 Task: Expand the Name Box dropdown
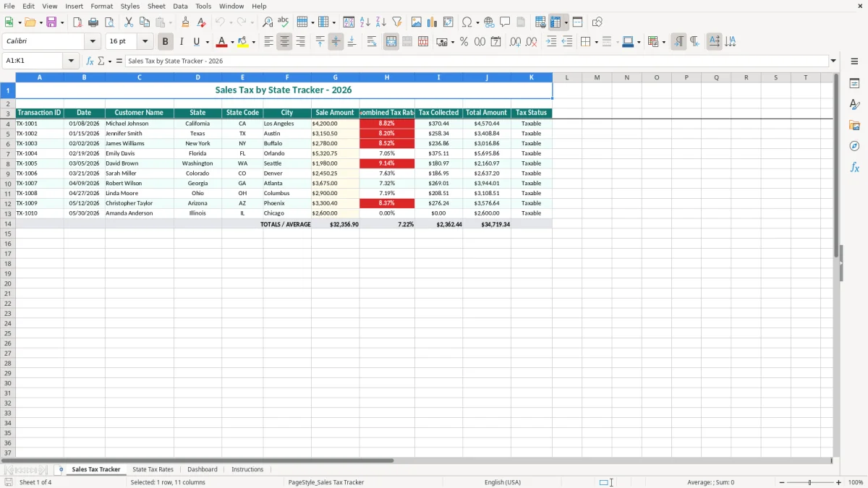point(72,61)
